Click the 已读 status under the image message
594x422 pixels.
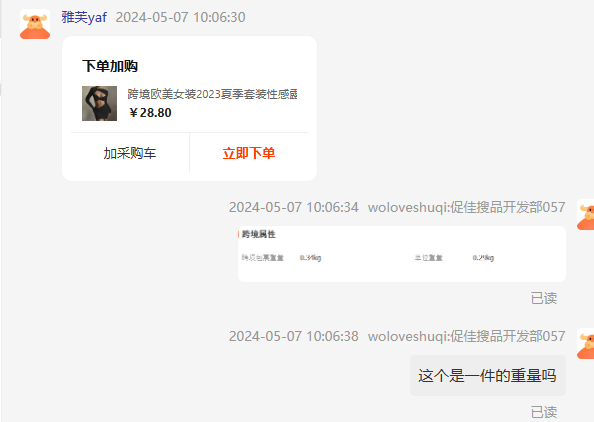(x=544, y=298)
